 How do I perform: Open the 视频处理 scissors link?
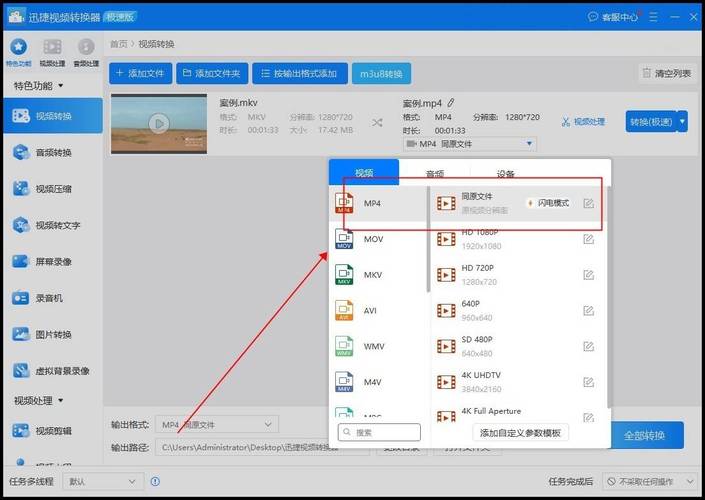coord(583,122)
